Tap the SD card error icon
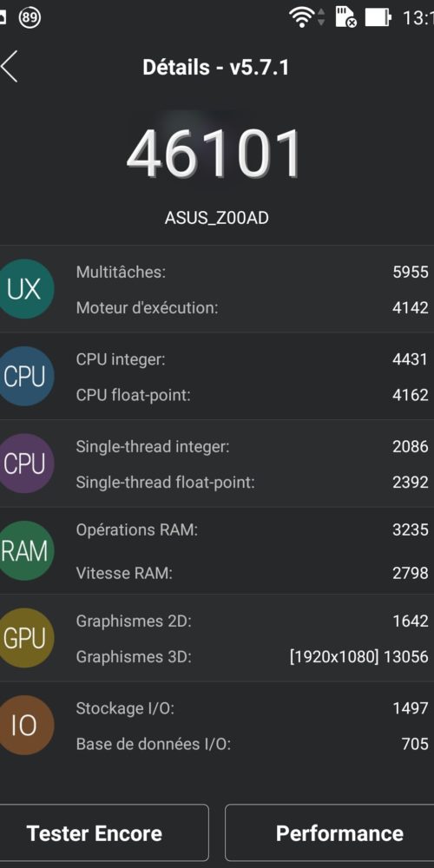 click(x=345, y=17)
